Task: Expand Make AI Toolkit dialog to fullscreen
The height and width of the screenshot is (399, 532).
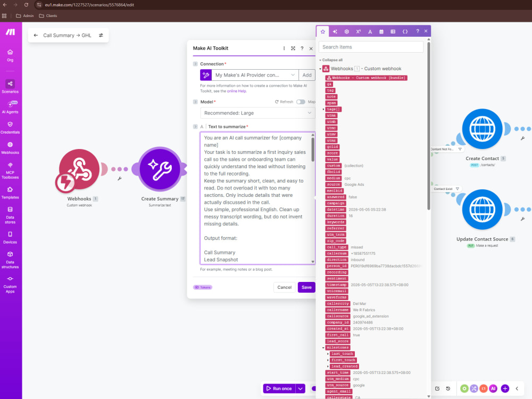Action: [x=293, y=48]
